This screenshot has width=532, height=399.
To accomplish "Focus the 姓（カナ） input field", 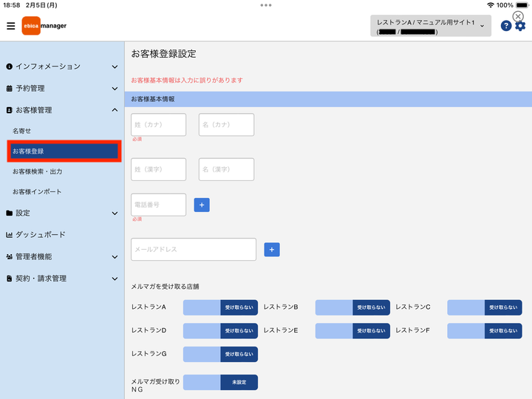I will click(x=158, y=125).
